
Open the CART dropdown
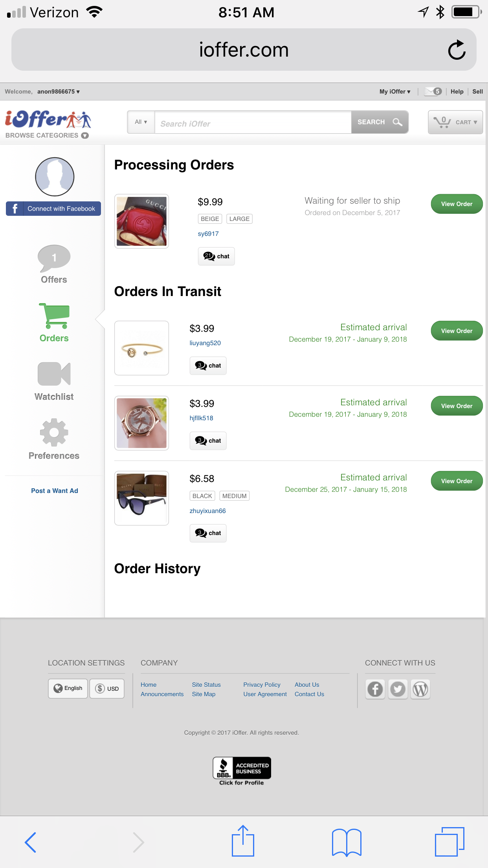[x=455, y=122]
